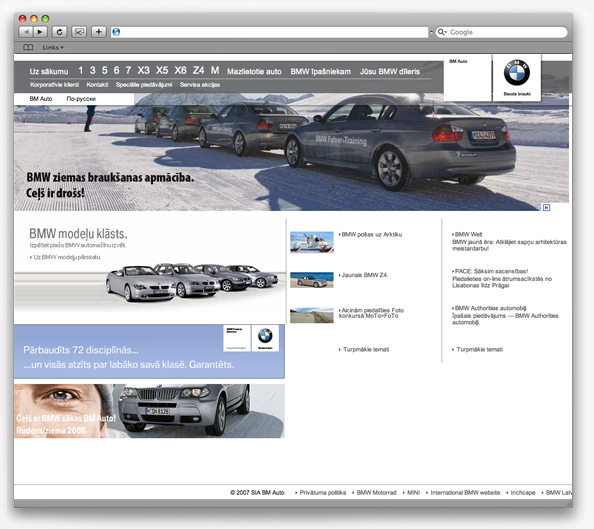Viewport: 594px width, 529px height.
Task: Open BMW Motorrad footer link
Action: [x=374, y=493]
